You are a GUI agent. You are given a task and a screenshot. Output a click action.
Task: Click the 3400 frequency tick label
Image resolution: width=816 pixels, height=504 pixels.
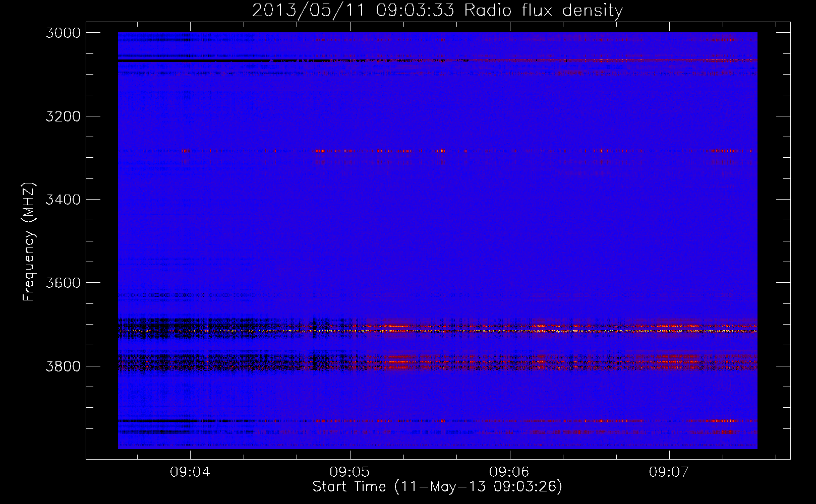[63, 200]
